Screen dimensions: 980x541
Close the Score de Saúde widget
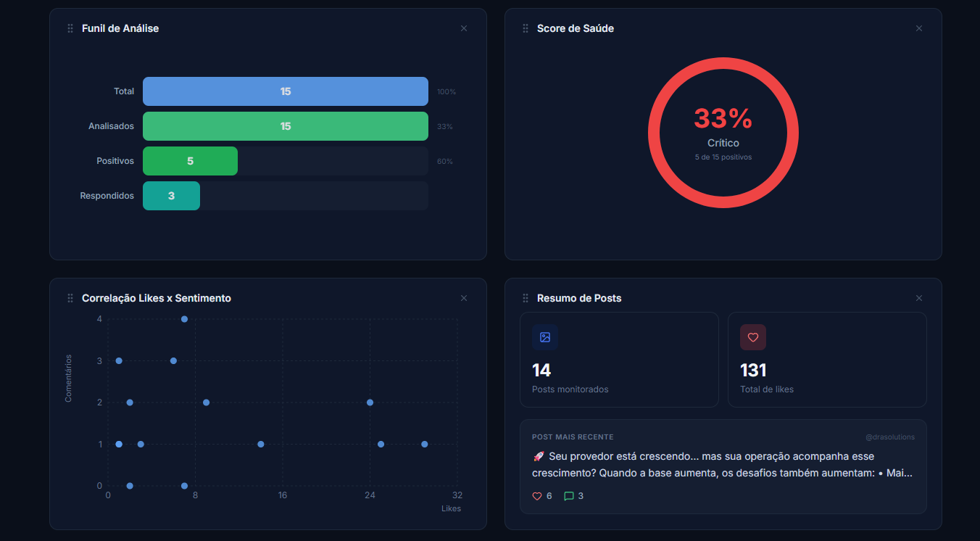tap(919, 28)
